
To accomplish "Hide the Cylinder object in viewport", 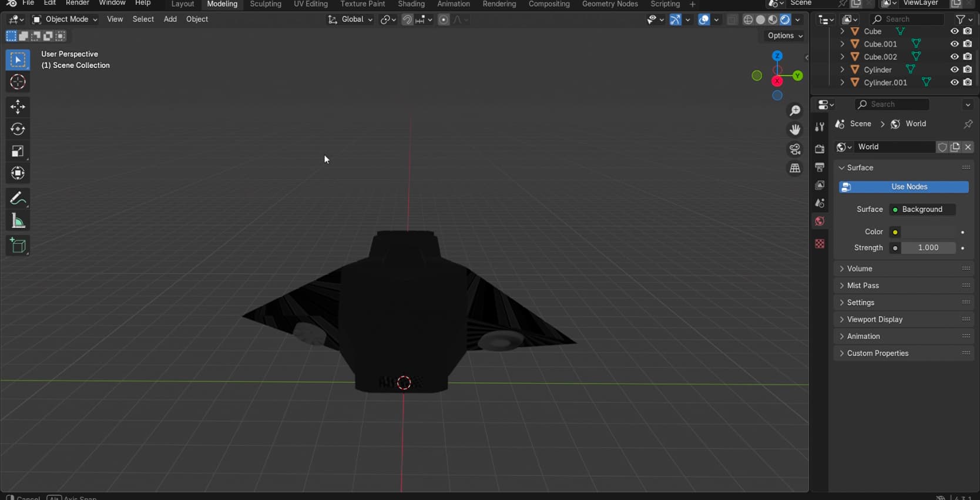I will point(954,70).
